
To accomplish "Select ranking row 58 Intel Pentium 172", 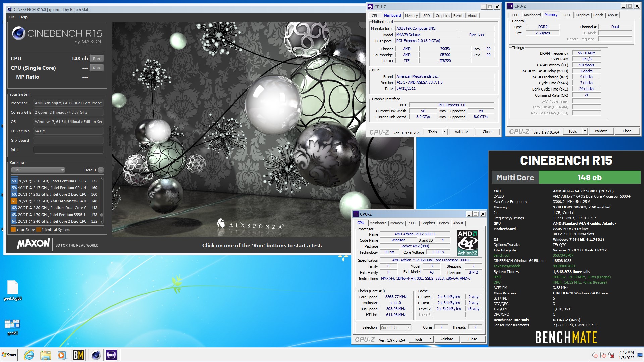I will (55, 181).
